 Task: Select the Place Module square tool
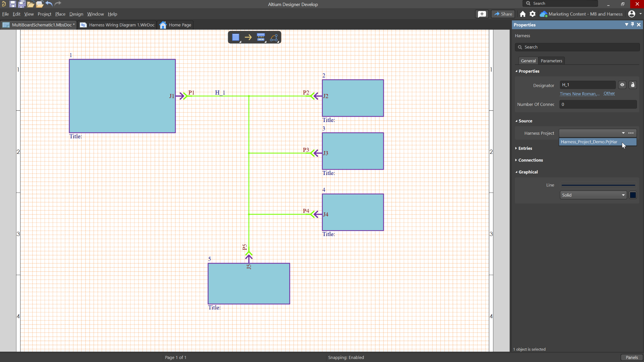[236, 37]
